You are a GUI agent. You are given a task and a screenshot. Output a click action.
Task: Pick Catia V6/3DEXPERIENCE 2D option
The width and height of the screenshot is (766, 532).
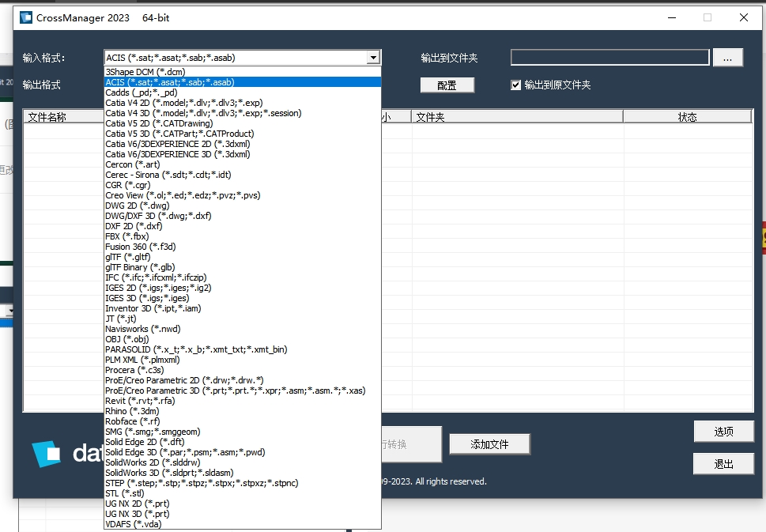[243, 144]
